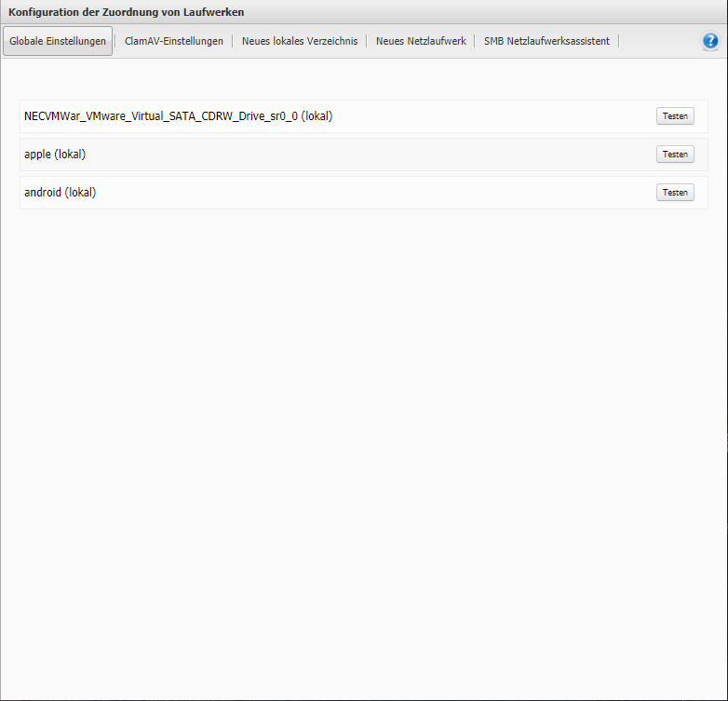Select the android (lokal) entry name
728x701 pixels.
(x=61, y=193)
